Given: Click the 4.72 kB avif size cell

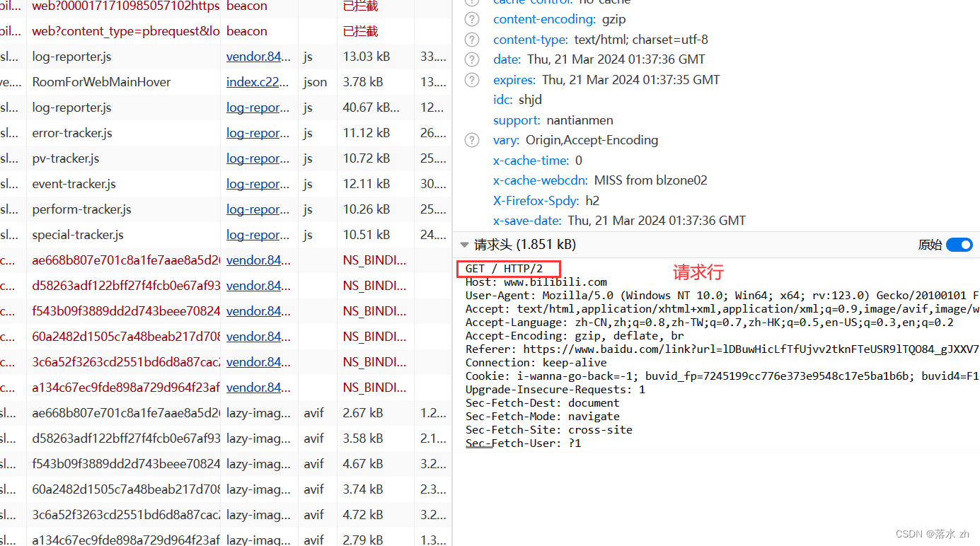Looking at the screenshot, I should 363,515.
